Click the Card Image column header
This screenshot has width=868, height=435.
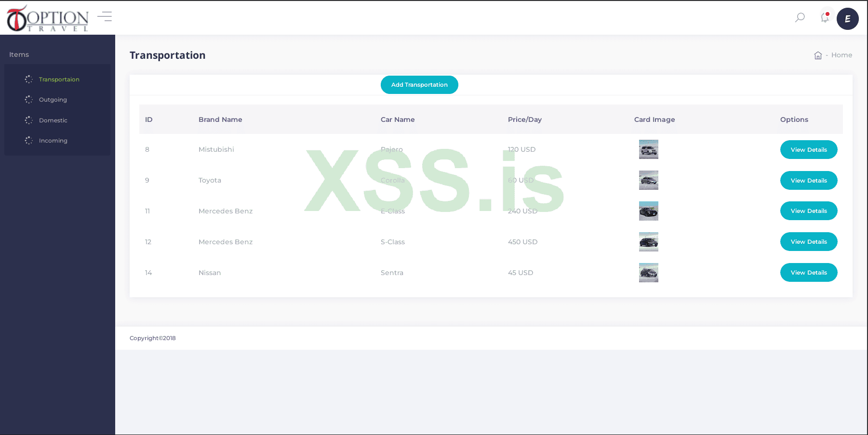click(x=654, y=119)
